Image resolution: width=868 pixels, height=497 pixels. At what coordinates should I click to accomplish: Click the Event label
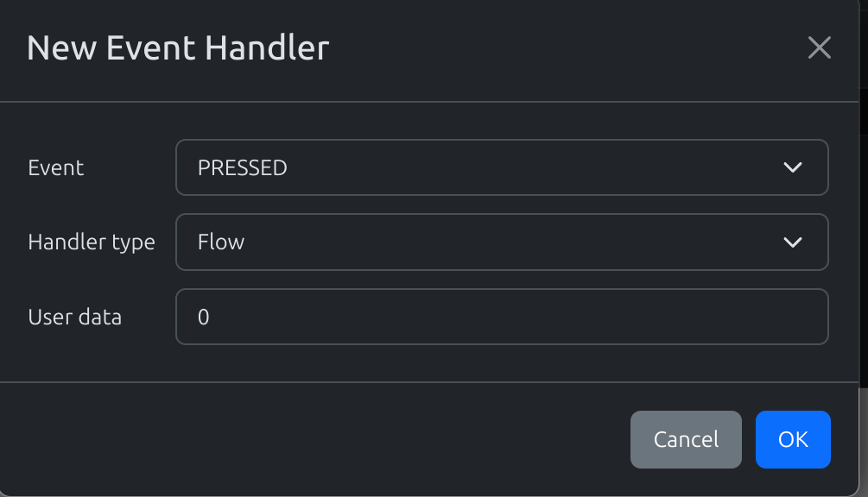pyautogui.click(x=56, y=167)
